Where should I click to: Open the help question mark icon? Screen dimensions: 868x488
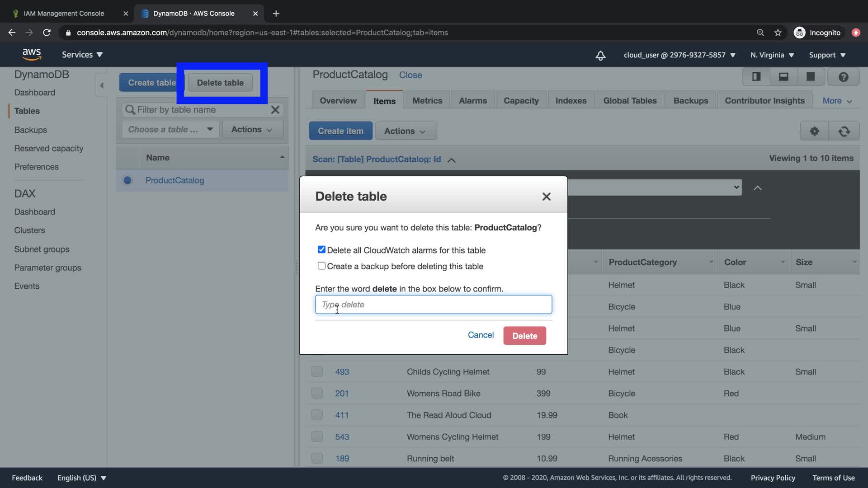point(843,77)
